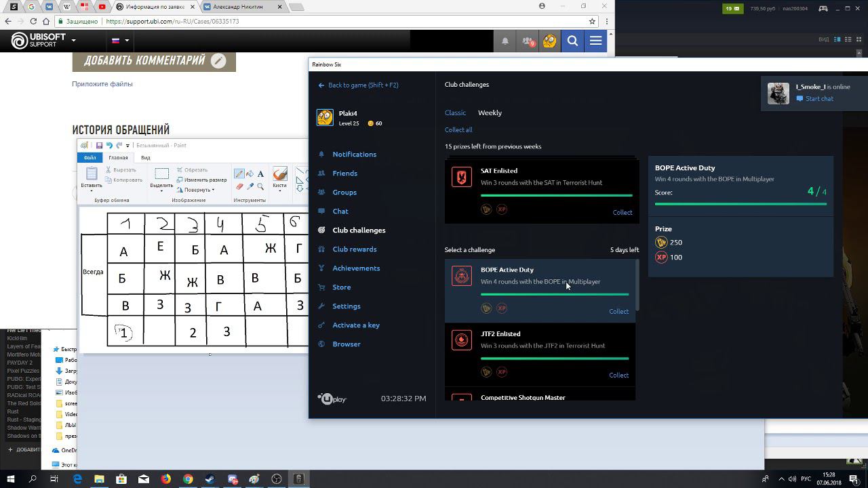This screenshot has height=488, width=868.
Task: Click the Save icon in Paint title bar
Action: click(x=99, y=145)
